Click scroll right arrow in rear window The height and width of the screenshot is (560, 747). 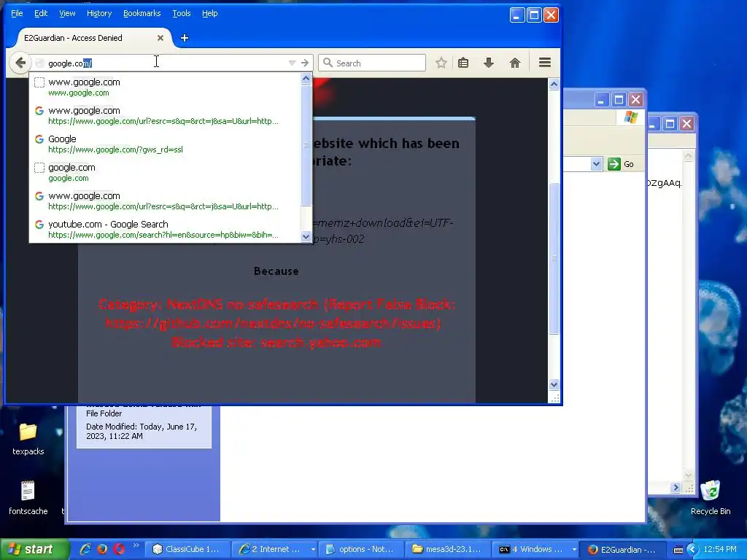coord(675,487)
